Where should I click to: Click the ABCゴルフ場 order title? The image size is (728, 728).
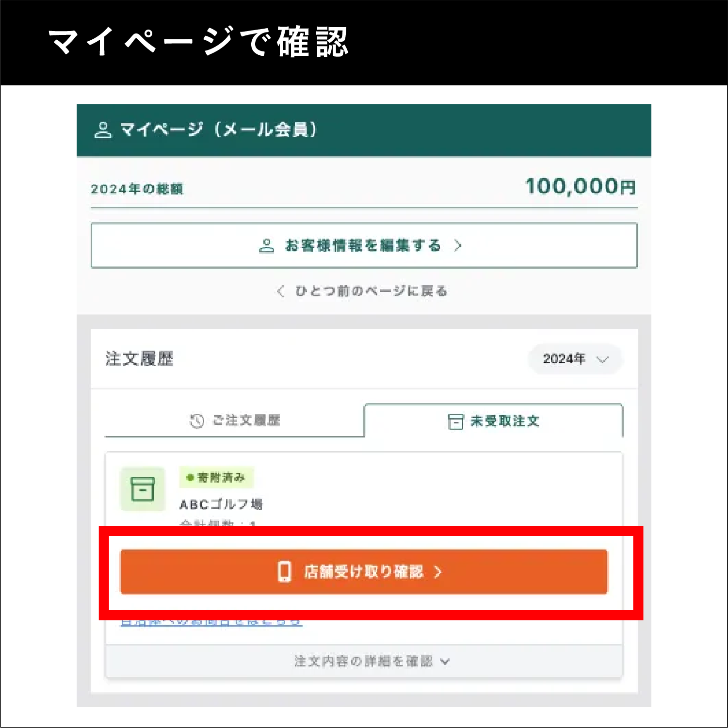(x=221, y=504)
